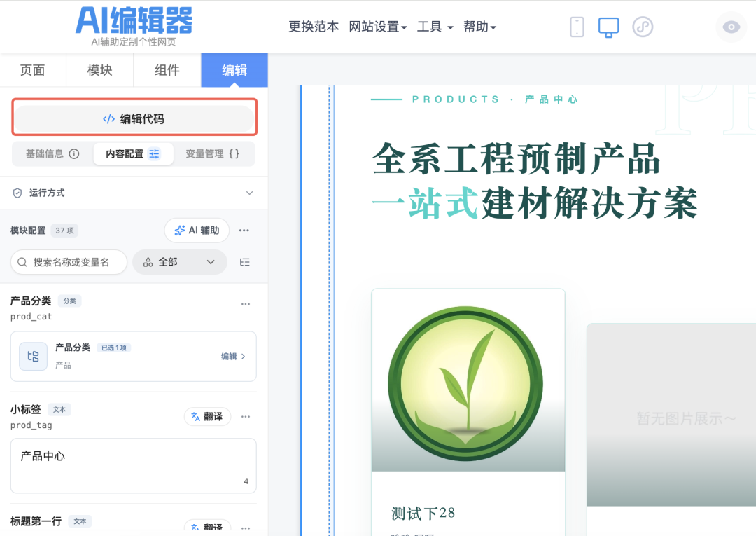Open more options for 标题第一行 item
Screen dimensions: 756x536
point(246,528)
